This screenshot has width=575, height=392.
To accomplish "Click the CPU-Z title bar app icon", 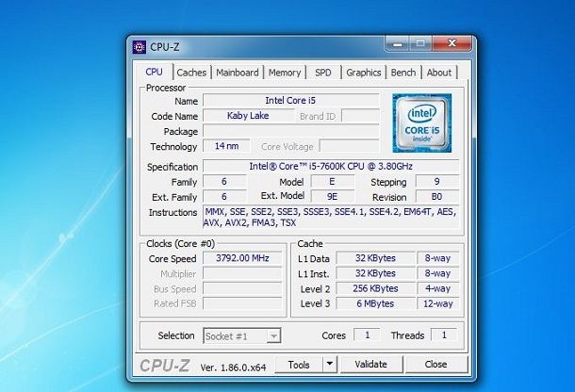I will 140,47.
